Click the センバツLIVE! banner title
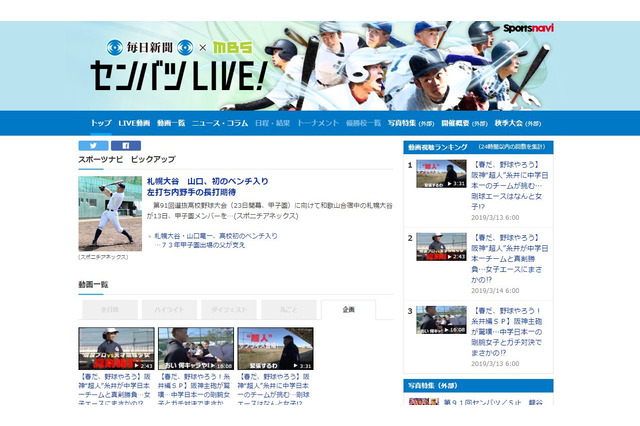 tap(178, 75)
